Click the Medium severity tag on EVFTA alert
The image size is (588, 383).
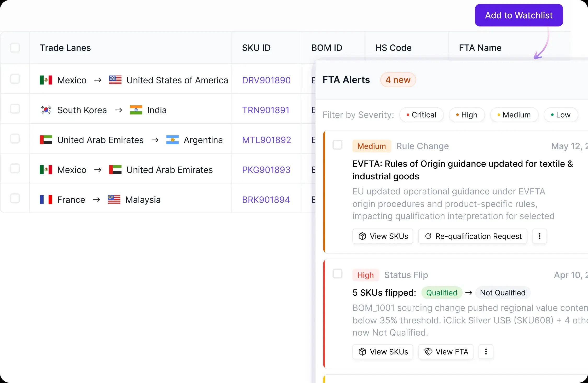coord(372,146)
